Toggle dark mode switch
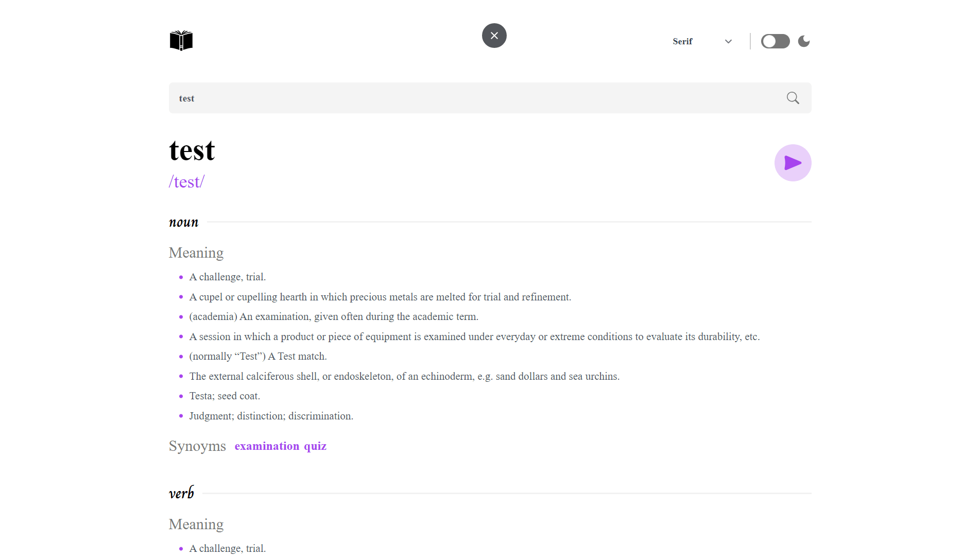 pyautogui.click(x=775, y=41)
